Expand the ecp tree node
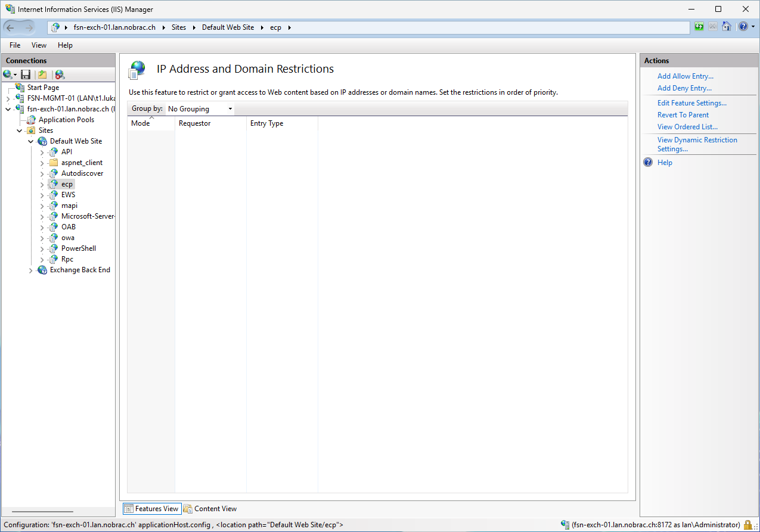Viewport: 760px width, 532px height. click(x=42, y=184)
